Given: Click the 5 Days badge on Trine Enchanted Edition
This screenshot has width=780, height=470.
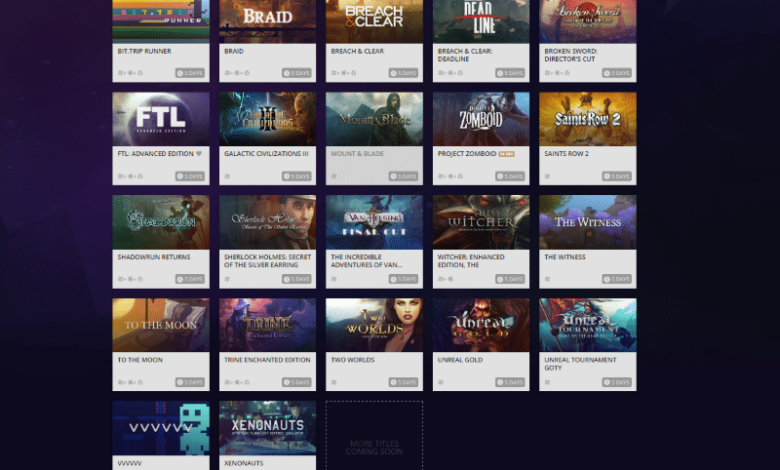Looking at the screenshot, I should [x=297, y=382].
